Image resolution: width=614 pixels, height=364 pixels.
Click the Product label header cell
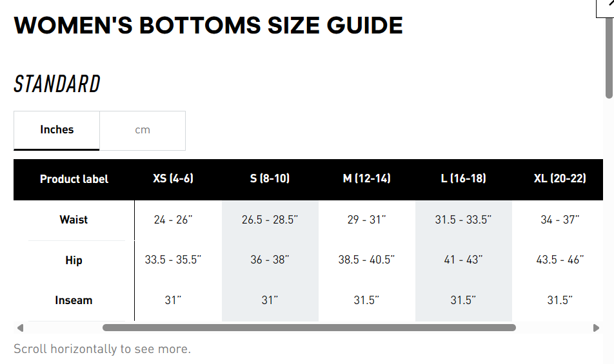click(74, 179)
